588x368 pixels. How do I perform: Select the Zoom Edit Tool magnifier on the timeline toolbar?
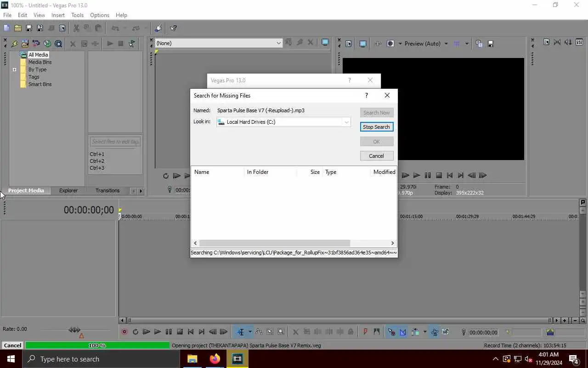pos(281,332)
